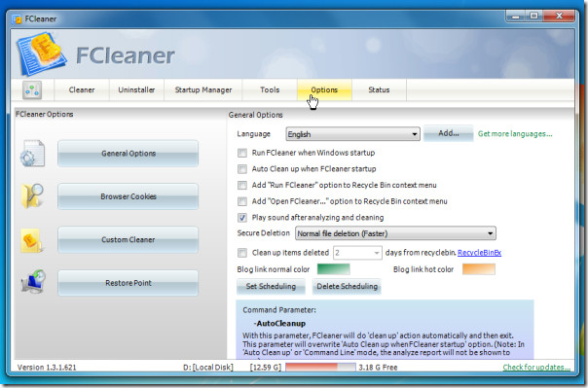Click the computer clock icon beside Restore Point
Screen dimensions: 588x388
33,282
